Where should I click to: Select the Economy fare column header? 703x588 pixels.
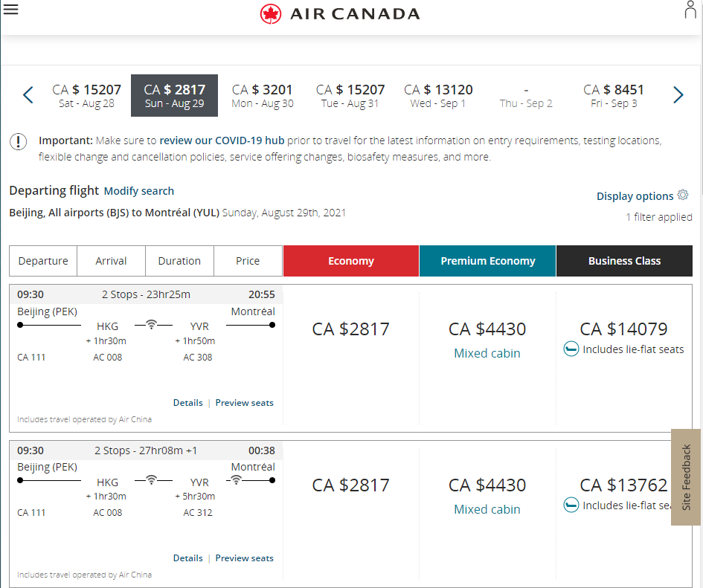click(351, 261)
